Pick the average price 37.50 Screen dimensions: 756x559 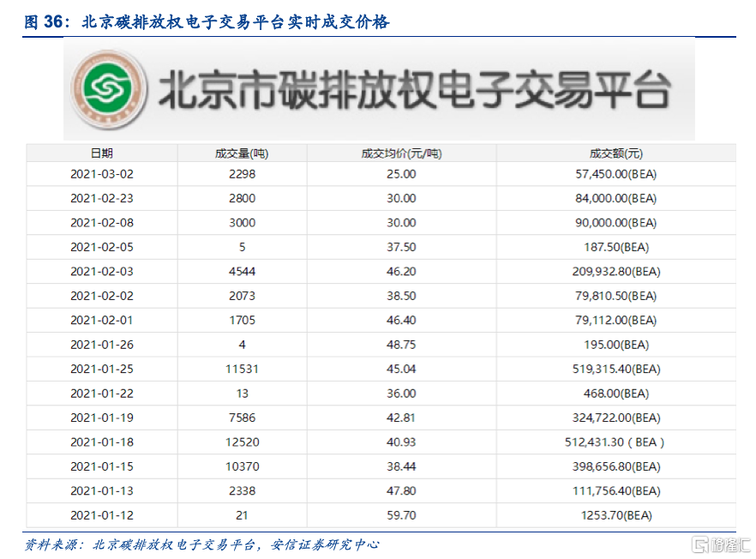tap(401, 247)
